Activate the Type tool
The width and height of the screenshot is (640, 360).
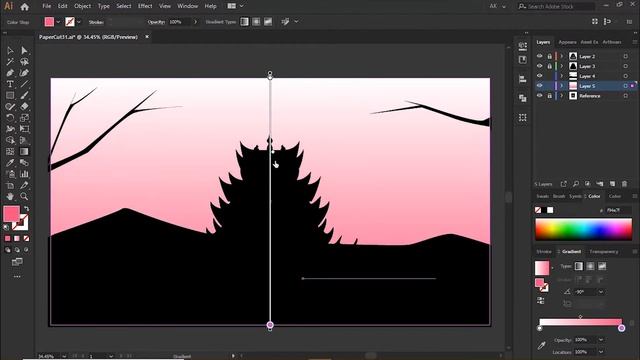pos(10,84)
